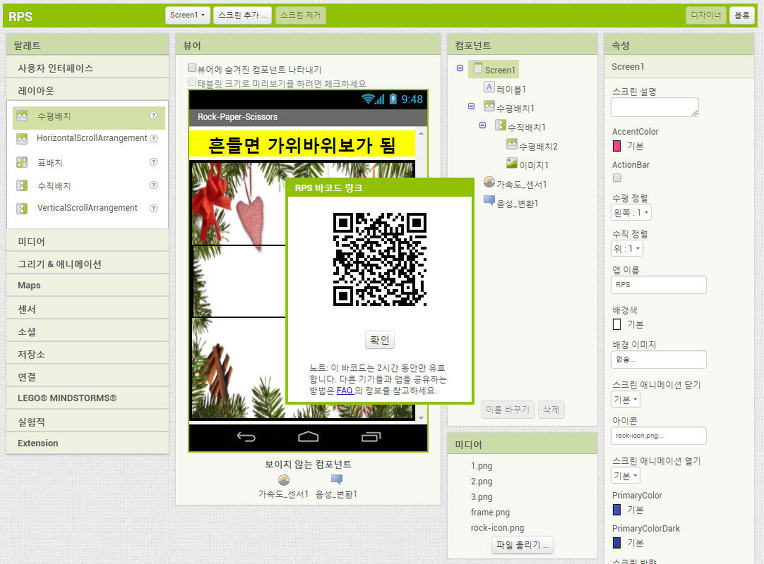
Task: Tap the phone preview home icon
Action: click(x=308, y=437)
